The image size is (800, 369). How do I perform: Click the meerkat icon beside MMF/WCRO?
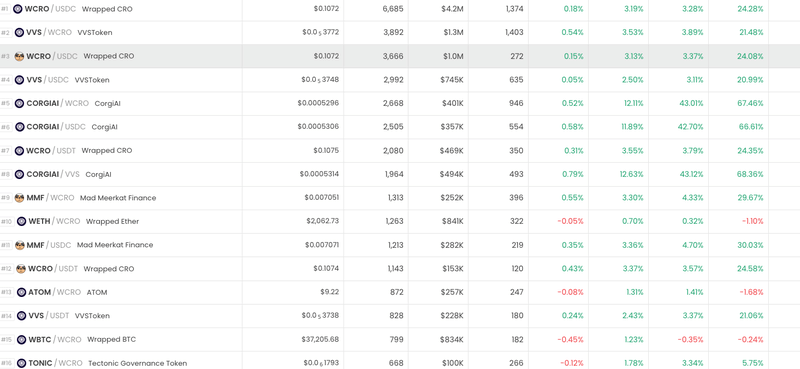19,198
